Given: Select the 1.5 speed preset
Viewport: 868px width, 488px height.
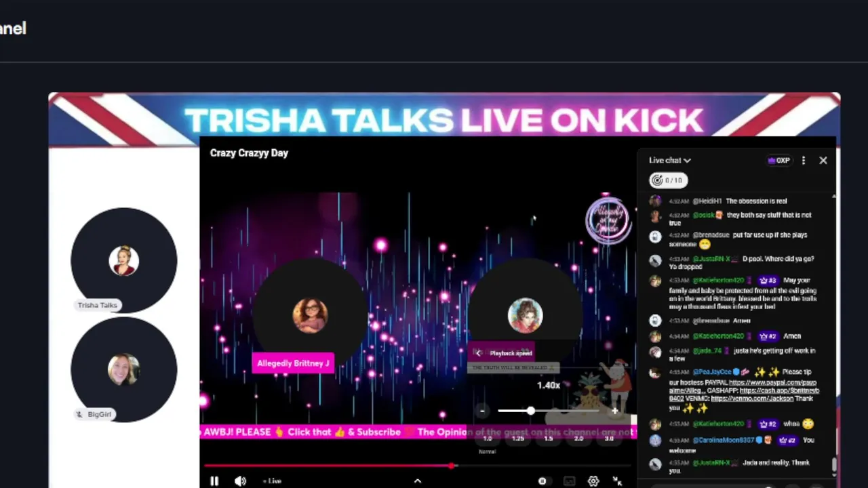Looking at the screenshot, I should point(548,439).
